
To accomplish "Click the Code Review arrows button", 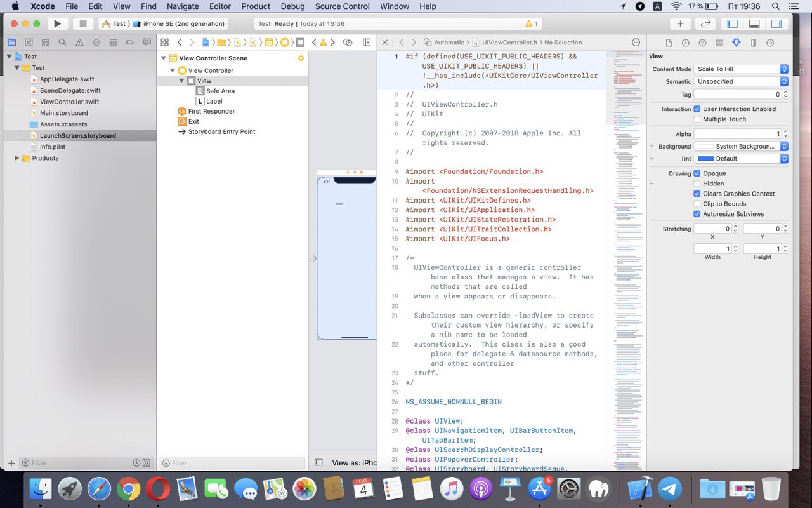I will click(x=705, y=23).
